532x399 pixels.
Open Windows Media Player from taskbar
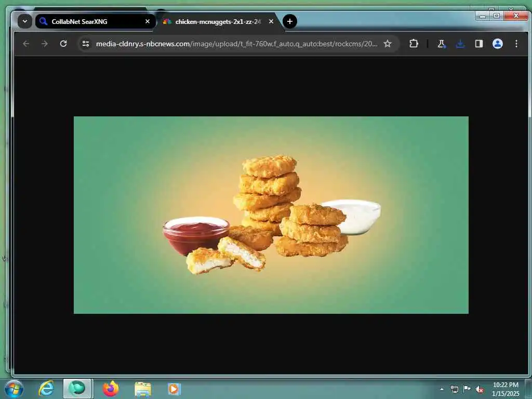click(174, 389)
